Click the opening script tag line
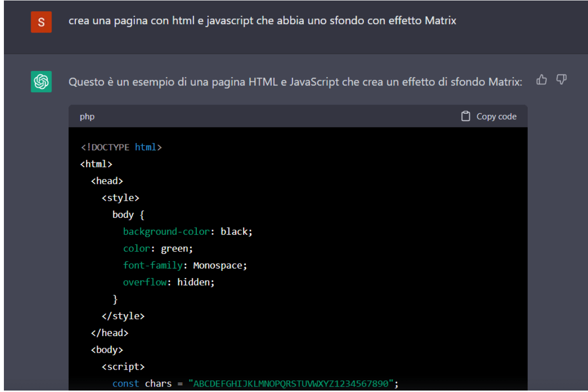The width and height of the screenshot is (588, 392). pos(123,367)
